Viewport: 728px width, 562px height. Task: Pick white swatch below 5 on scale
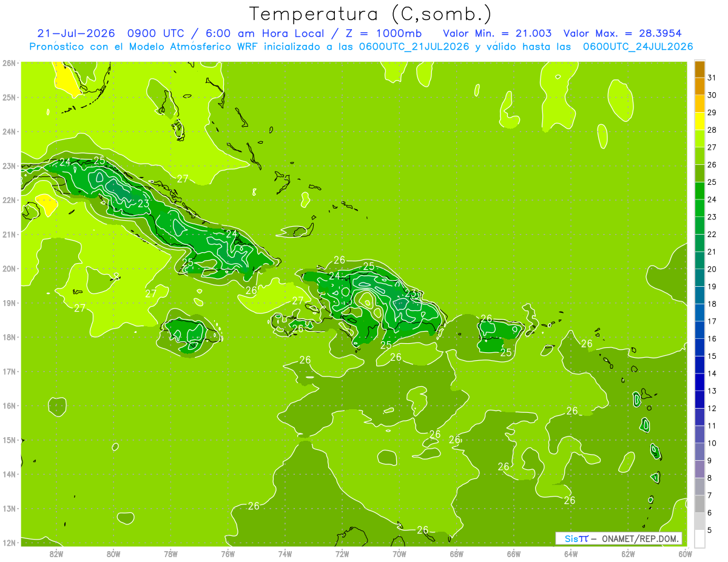point(699,538)
